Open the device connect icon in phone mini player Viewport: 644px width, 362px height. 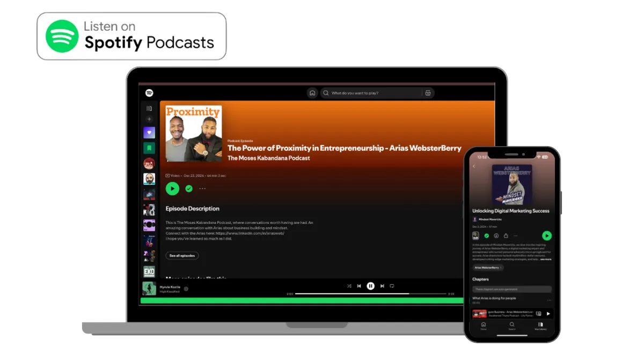click(x=539, y=314)
